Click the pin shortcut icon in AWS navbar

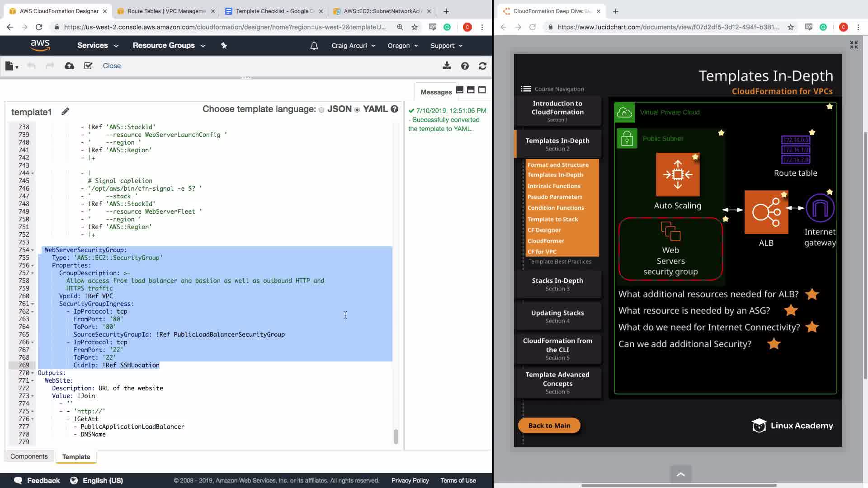tap(224, 45)
